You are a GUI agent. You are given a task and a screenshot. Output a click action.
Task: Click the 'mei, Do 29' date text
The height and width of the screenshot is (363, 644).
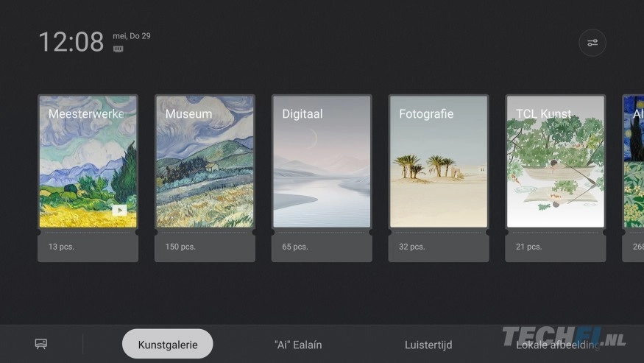tap(132, 36)
